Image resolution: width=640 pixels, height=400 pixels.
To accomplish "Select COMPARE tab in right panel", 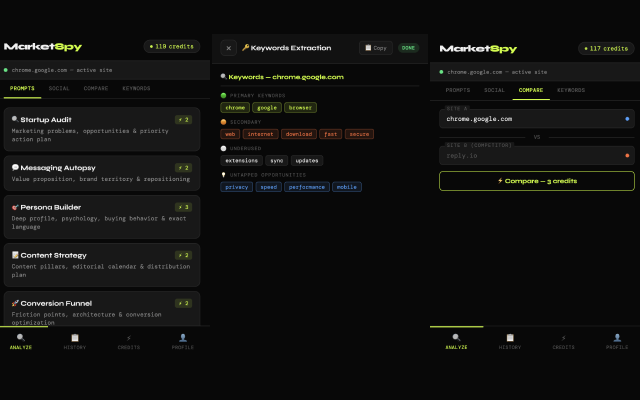I will pos(531,90).
